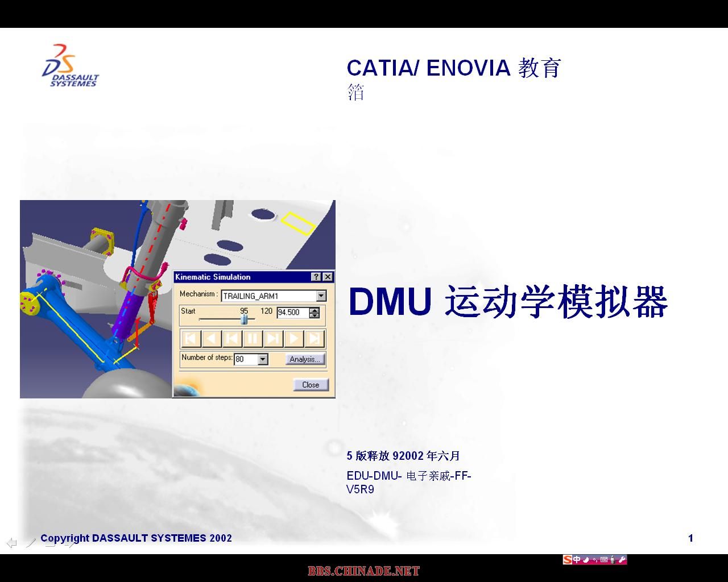Click the IME skin figure icon
The width and height of the screenshot is (728, 582).
(613, 560)
